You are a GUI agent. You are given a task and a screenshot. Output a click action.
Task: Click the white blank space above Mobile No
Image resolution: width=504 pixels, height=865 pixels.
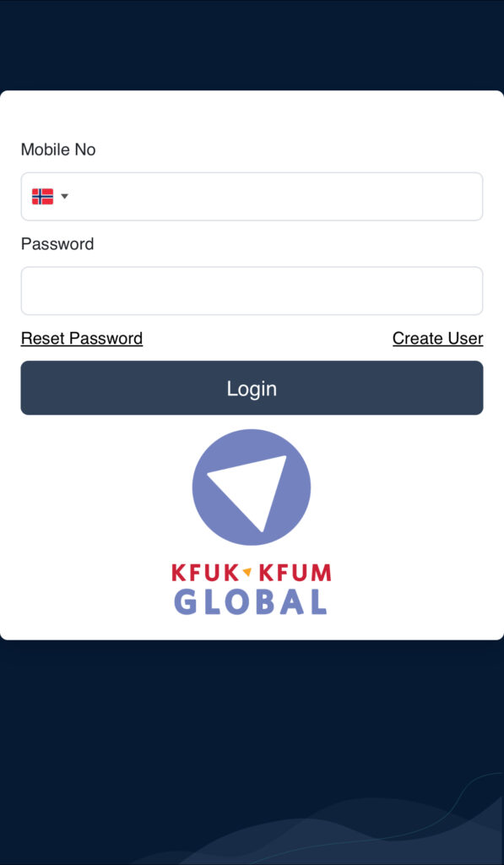click(252, 115)
